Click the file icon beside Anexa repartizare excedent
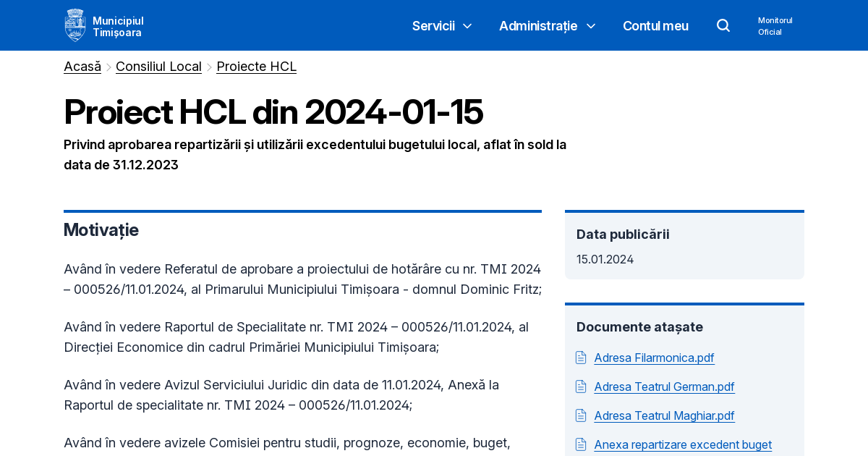The image size is (868, 456). coord(580,444)
